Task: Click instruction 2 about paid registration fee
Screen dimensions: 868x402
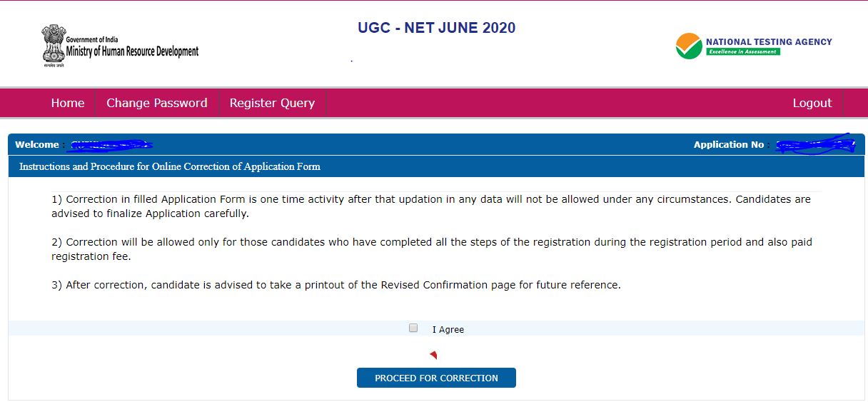Action: [x=431, y=249]
